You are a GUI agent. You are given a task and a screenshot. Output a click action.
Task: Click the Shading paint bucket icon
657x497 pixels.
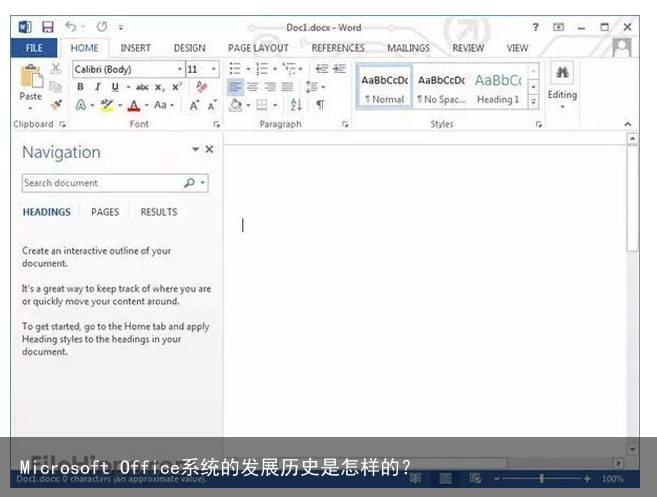tap(235, 105)
